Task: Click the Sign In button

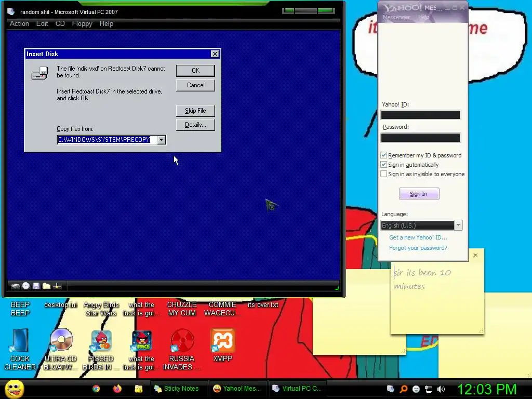Action: tap(419, 194)
